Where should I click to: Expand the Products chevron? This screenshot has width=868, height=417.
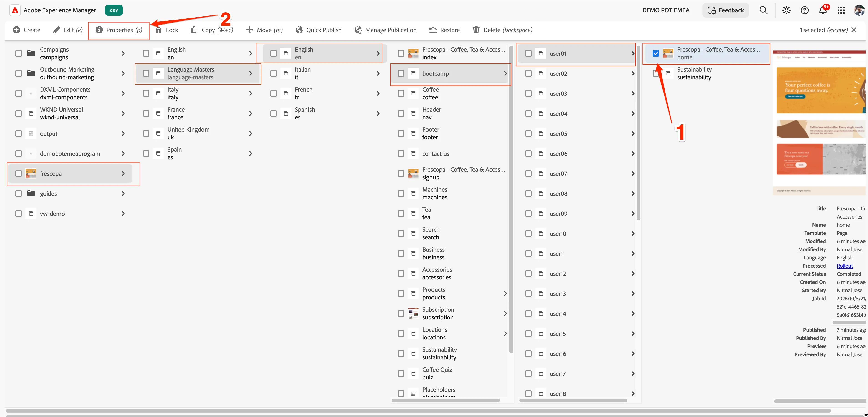[505, 294]
